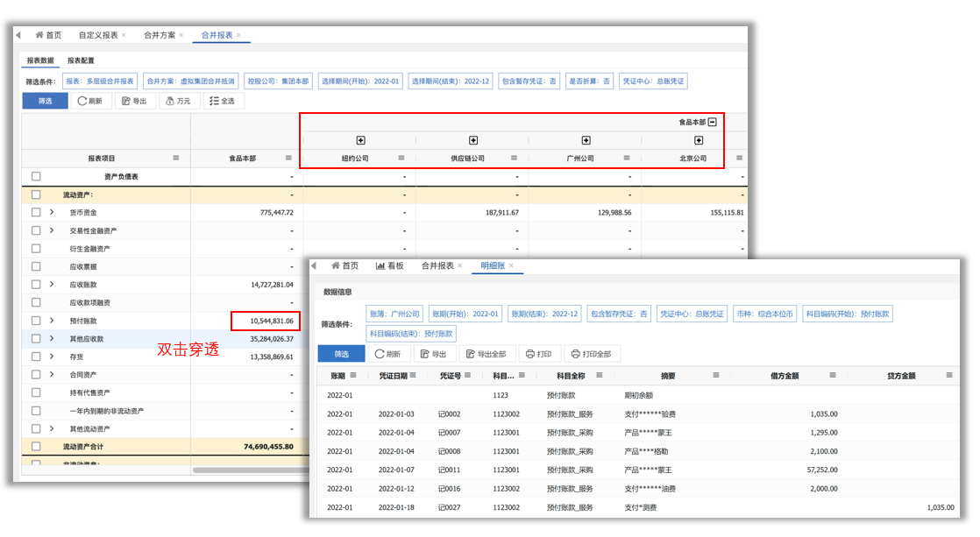Image resolution: width=980 pixels, height=537 pixels.
Task: Close the 自定义报表 tab with its X
Action: [x=124, y=35]
